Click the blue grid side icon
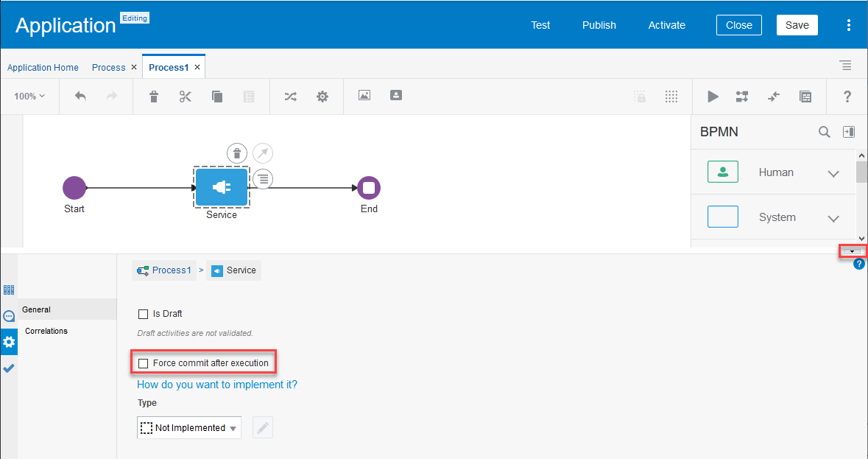The image size is (868, 459). point(9,290)
